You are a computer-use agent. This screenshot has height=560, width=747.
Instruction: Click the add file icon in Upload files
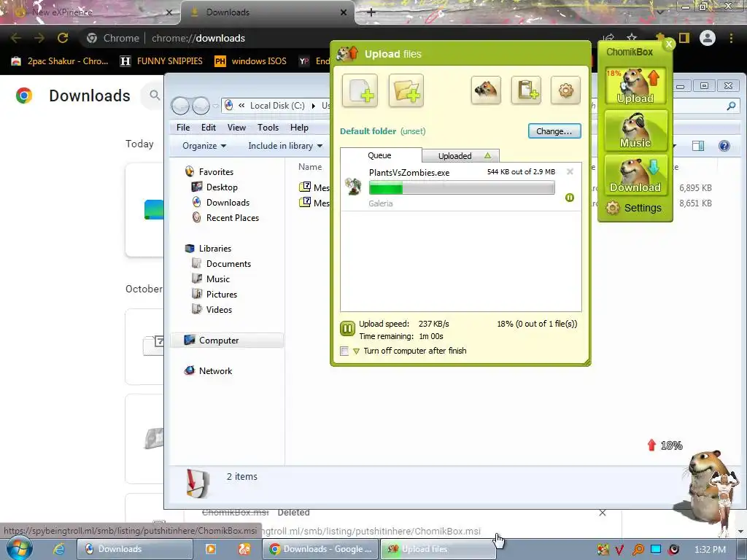tap(360, 90)
